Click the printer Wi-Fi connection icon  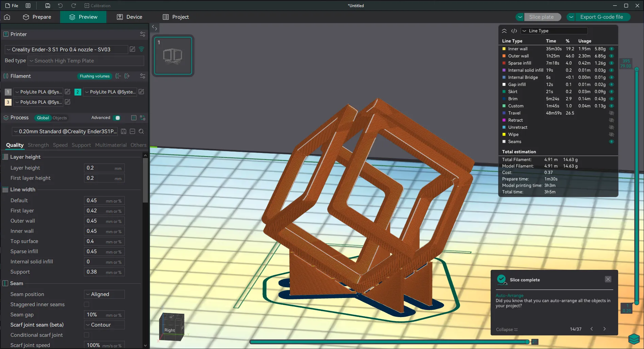pos(141,49)
